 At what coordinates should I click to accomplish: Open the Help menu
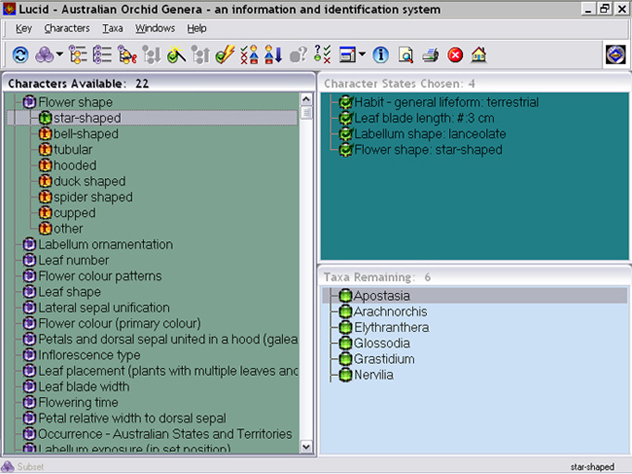(x=197, y=28)
